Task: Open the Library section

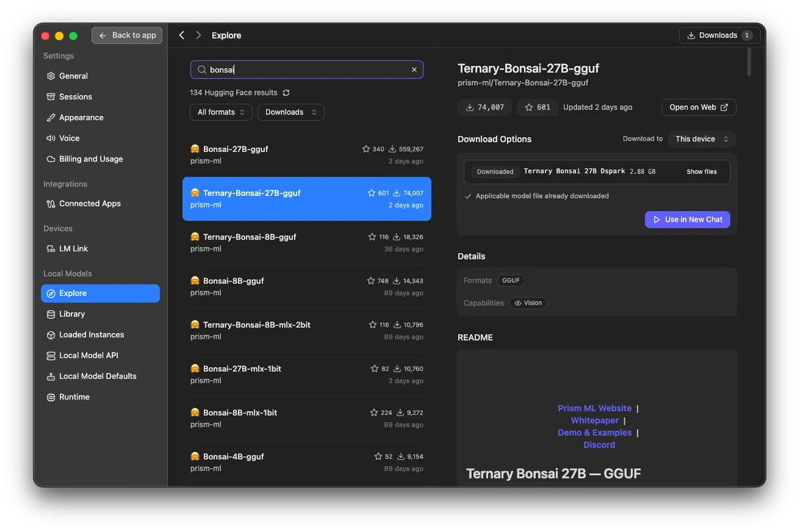Action: [x=100, y=314]
